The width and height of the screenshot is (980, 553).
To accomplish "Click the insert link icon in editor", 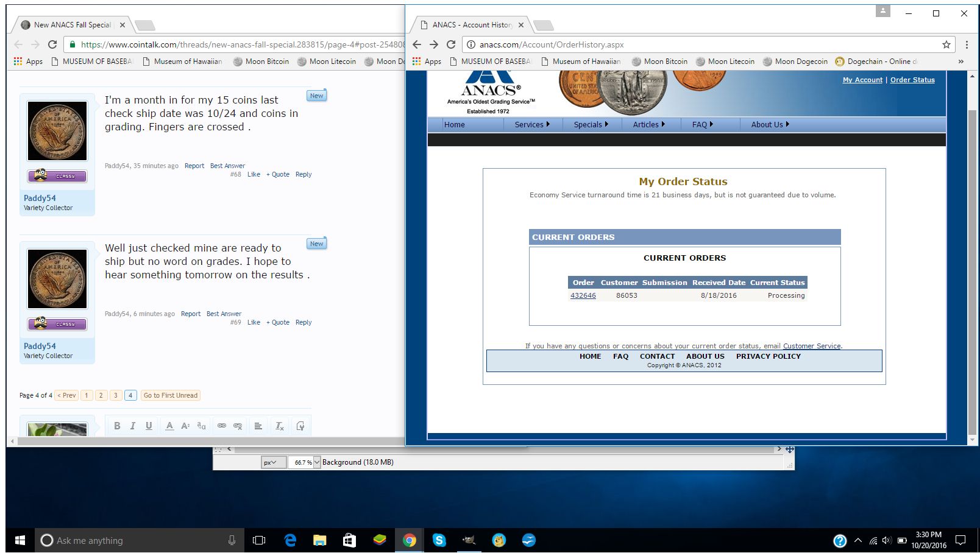I will click(x=222, y=426).
